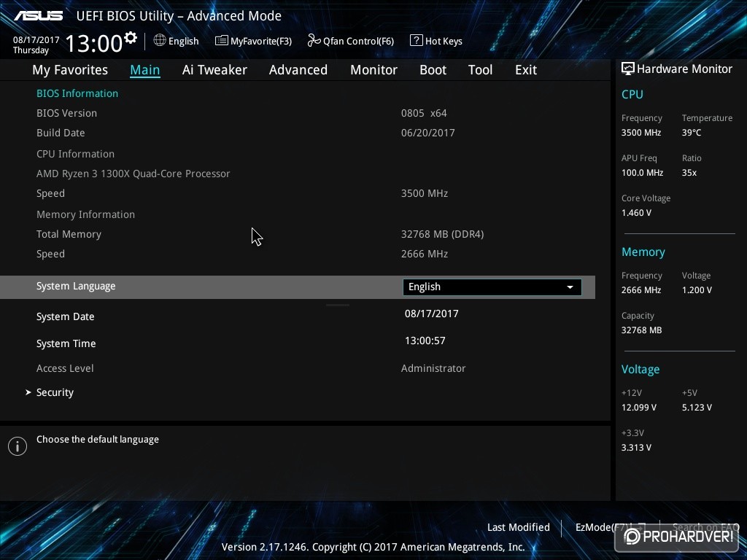The image size is (747, 560).
Task: Click the CPU temperature reading 39°C
Action: coord(692,133)
